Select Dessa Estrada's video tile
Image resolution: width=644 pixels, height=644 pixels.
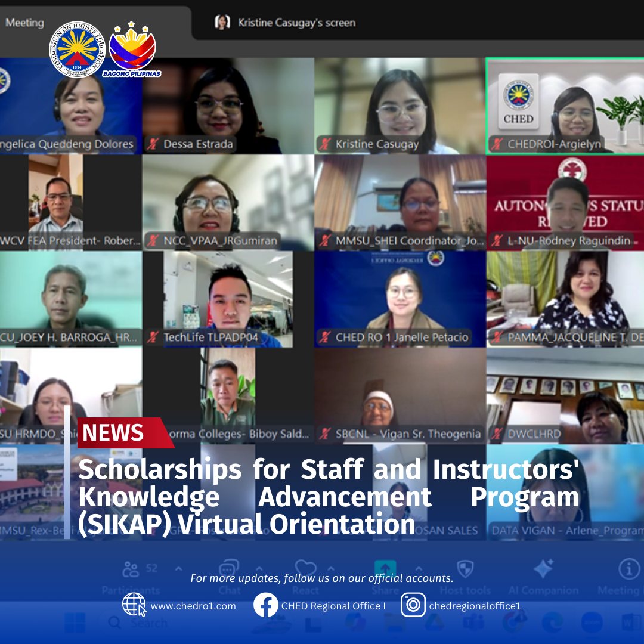coord(228,106)
